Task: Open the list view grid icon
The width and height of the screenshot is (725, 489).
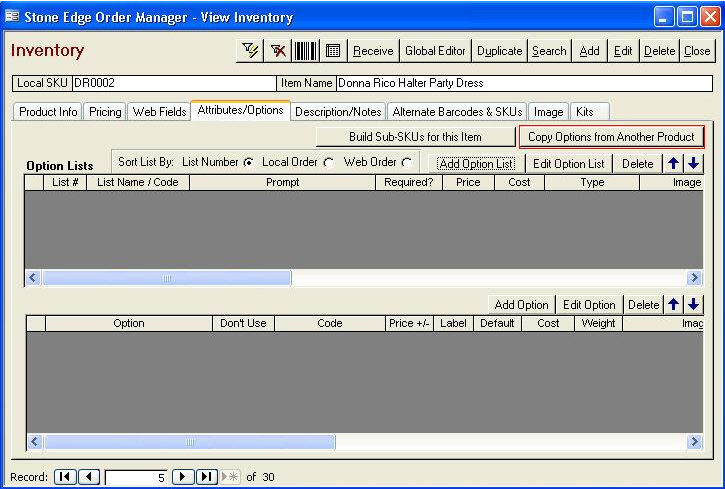Action: 333,50
